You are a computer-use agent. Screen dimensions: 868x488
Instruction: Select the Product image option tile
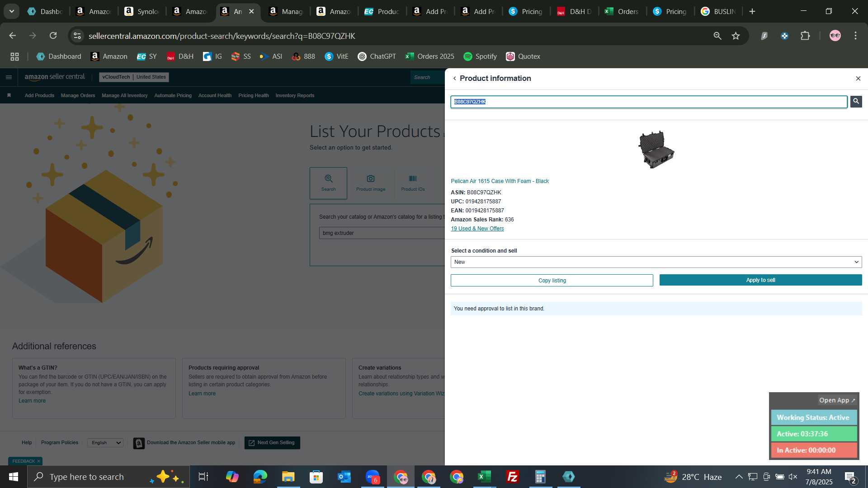[371, 183]
